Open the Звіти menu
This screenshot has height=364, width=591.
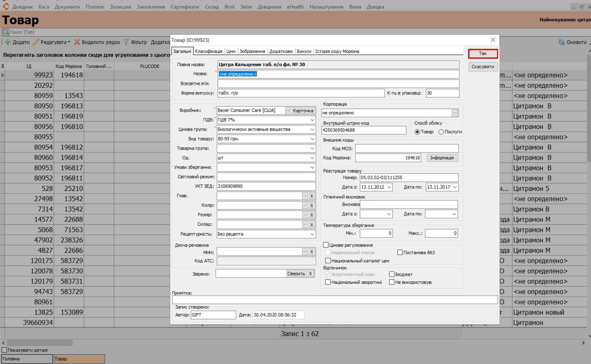[246, 7]
